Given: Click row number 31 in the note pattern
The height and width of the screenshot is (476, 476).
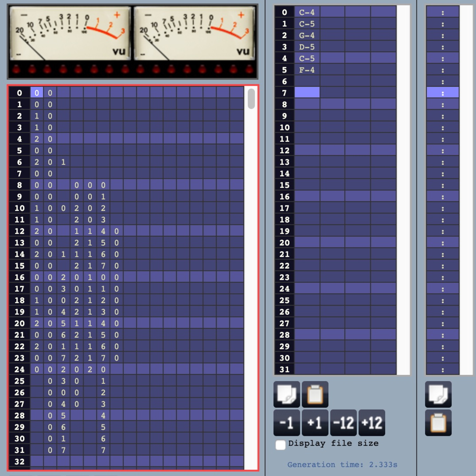Looking at the screenshot, I should pos(284,369).
